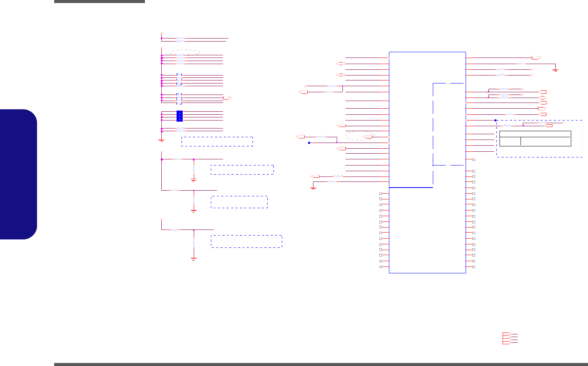588x366 pixels.
Task: Select the blue junction dot on dashed box corner
Action: pos(495,120)
